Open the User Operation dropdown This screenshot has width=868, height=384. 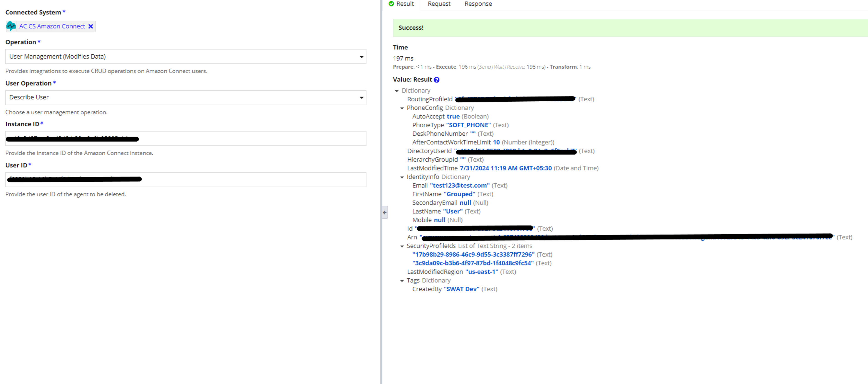(186, 97)
